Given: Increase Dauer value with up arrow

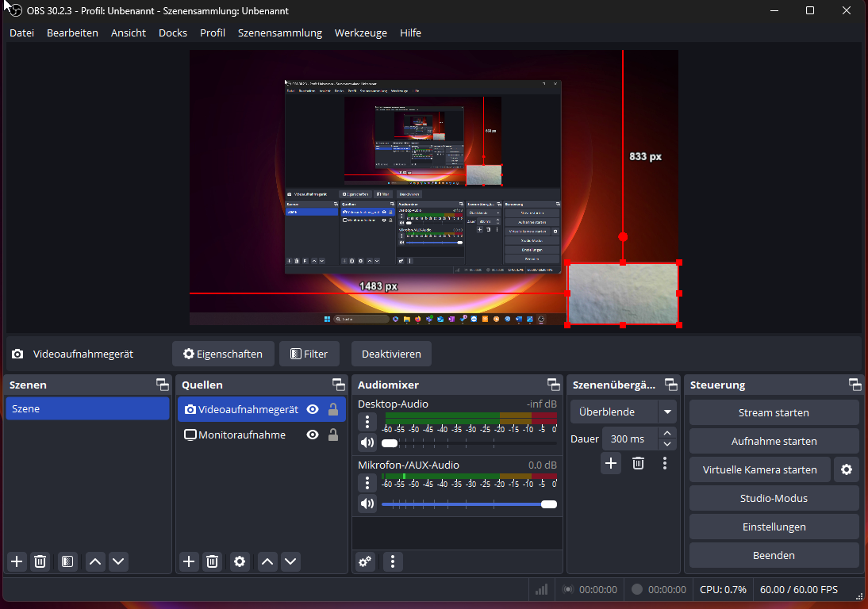Looking at the screenshot, I should pos(667,433).
